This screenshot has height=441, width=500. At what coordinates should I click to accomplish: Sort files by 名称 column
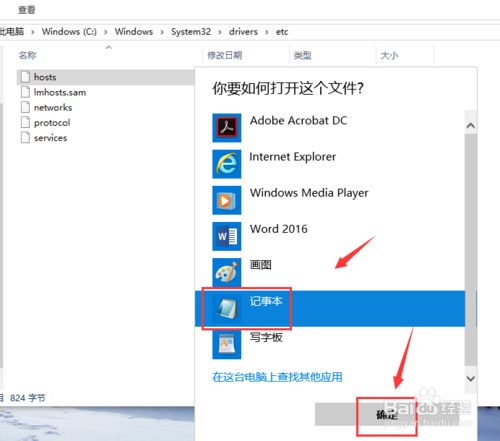pyautogui.click(x=27, y=55)
